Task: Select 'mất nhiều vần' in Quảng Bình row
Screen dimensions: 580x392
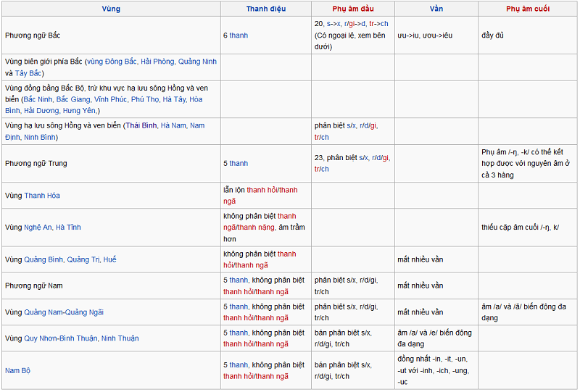Action: point(420,259)
